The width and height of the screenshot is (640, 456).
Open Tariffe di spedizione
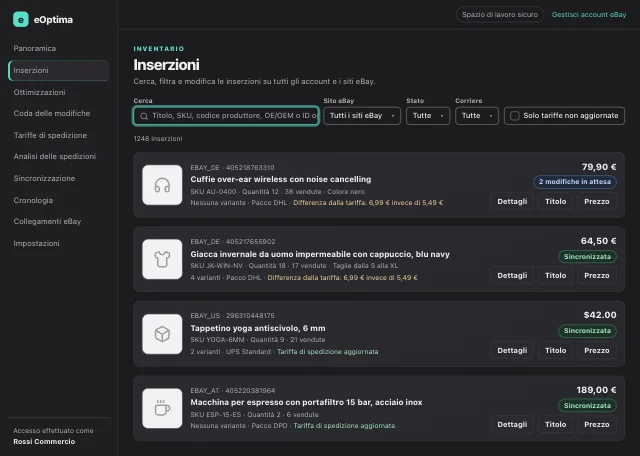[50, 135]
